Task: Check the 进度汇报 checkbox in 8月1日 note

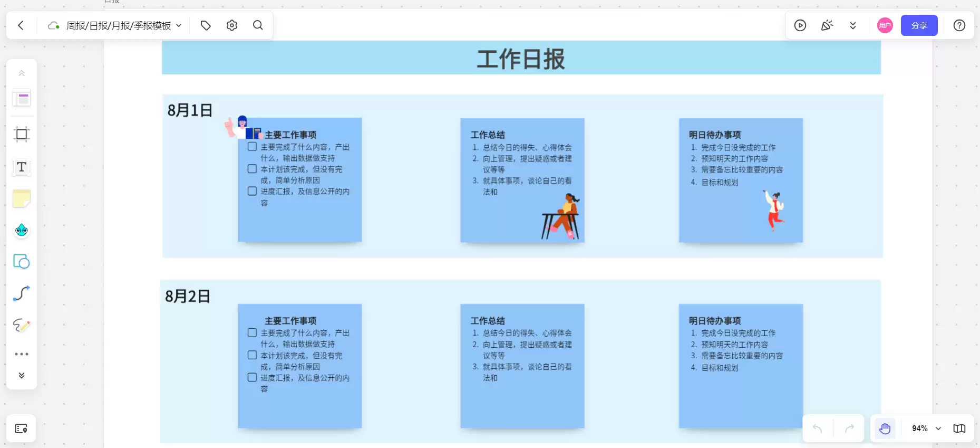Action: 253,191
